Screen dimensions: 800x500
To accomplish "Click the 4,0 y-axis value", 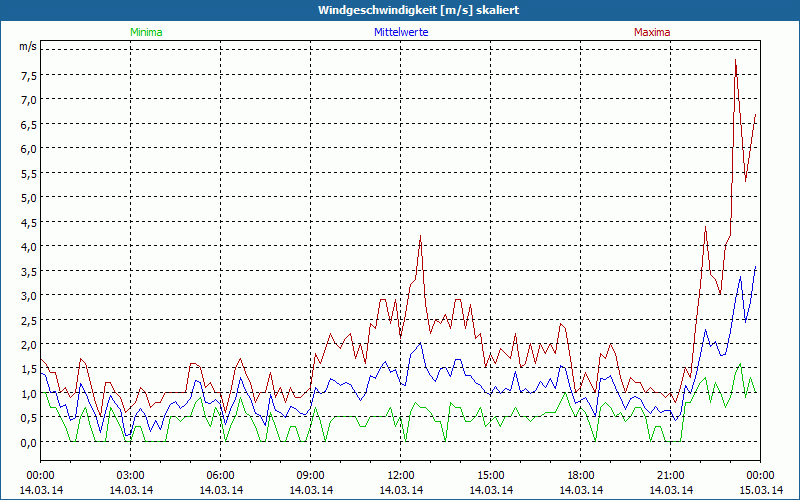I will point(29,247).
